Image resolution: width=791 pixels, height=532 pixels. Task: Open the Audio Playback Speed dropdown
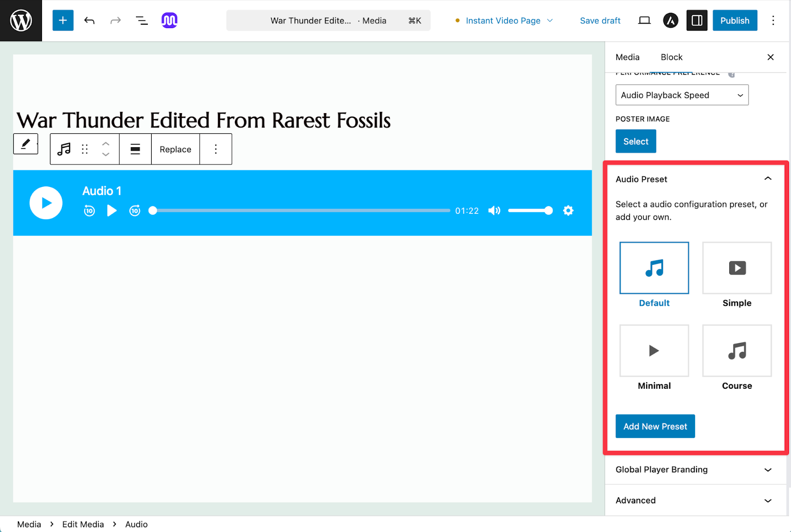tap(682, 95)
